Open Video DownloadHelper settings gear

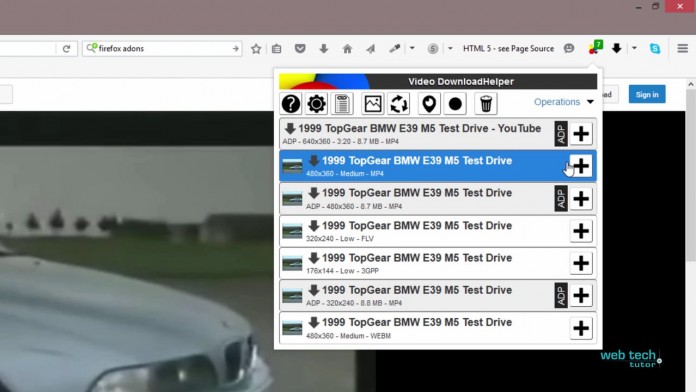tap(316, 104)
